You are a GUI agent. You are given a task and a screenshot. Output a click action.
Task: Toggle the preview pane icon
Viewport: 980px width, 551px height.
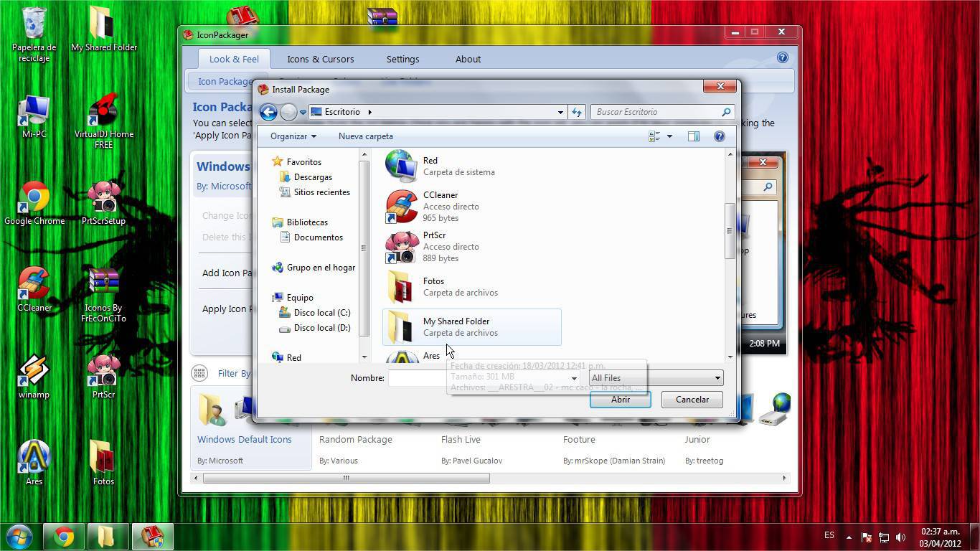pos(693,136)
